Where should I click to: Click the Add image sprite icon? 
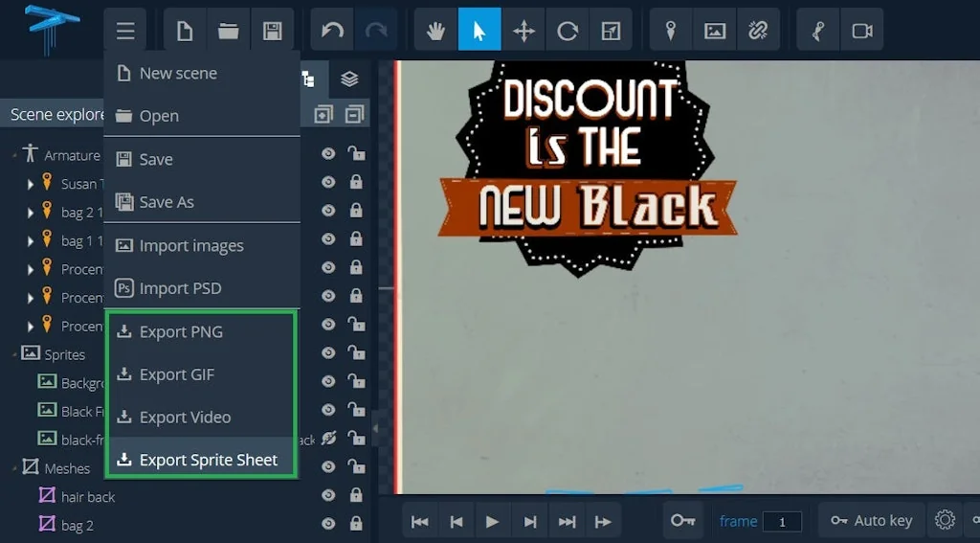(x=715, y=31)
